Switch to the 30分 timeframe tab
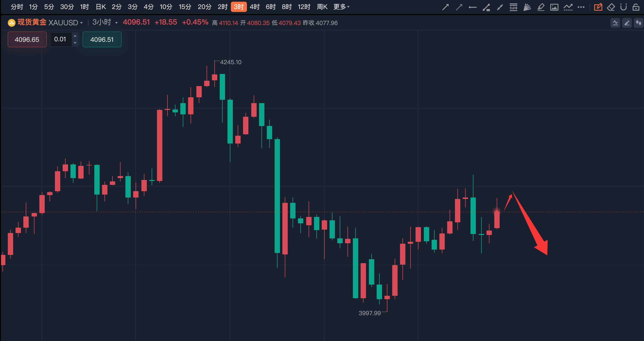The height and width of the screenshot is (341, 644). pyautogui.click(x=67, y=7)
